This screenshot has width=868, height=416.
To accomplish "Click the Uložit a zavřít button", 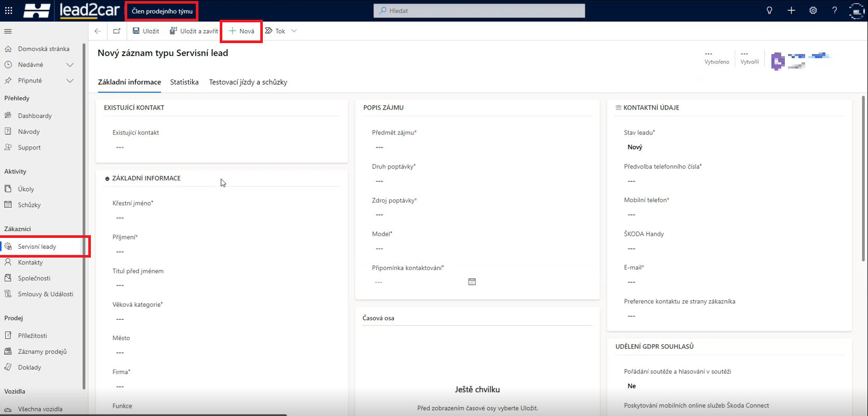I will (x=194, y=31).
